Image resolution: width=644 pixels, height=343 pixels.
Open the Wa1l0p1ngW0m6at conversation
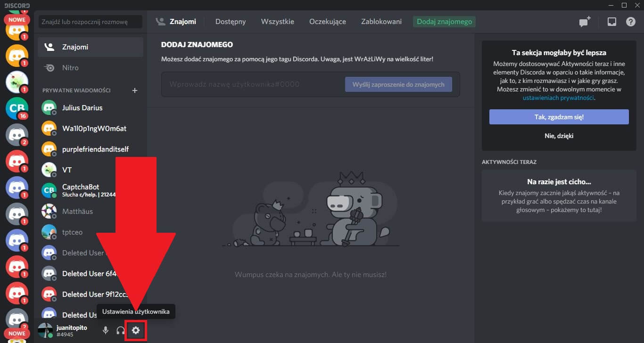(91, 129)
